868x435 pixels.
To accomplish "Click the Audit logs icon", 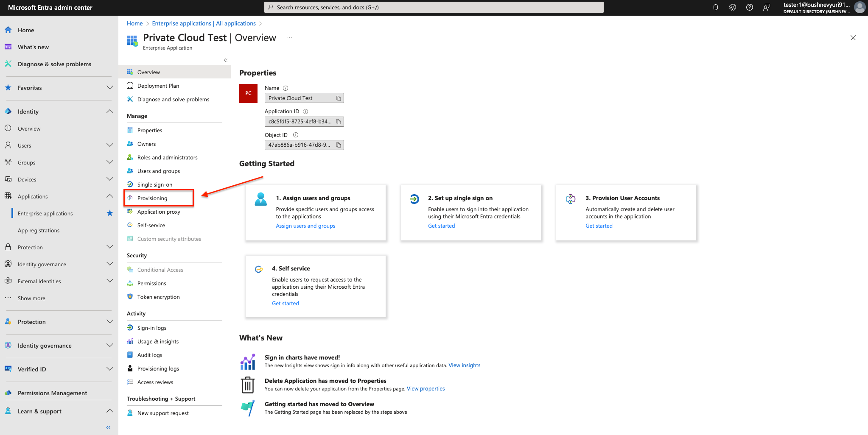I will [130, 355].
